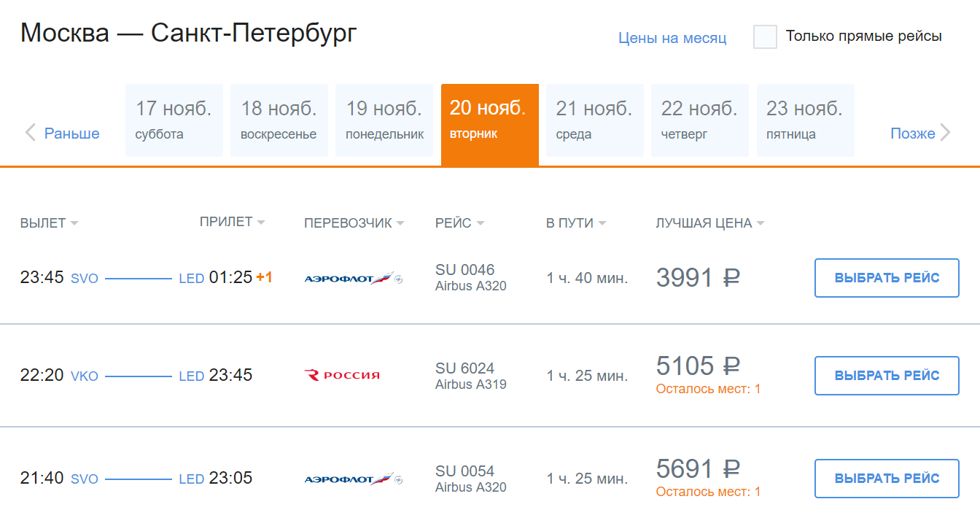
Task: Choose the 23 нояб. пятница date tab
Action: [x=805, y=120]
